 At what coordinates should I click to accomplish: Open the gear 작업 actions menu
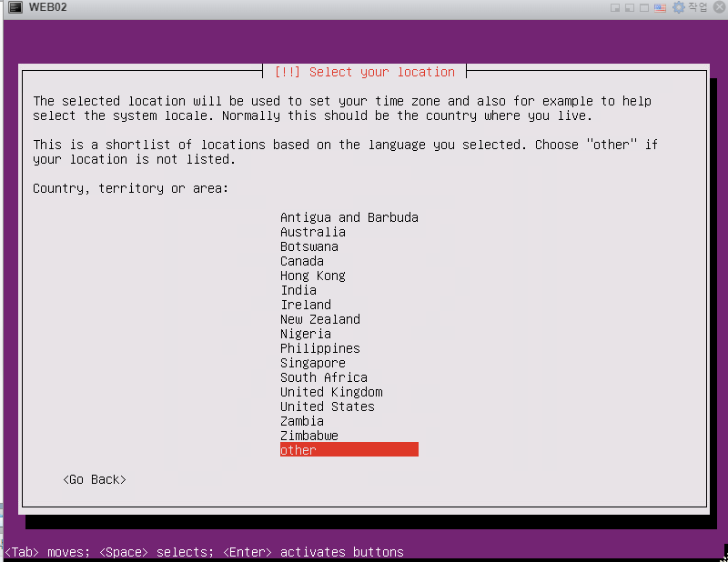tap(690, 7)
